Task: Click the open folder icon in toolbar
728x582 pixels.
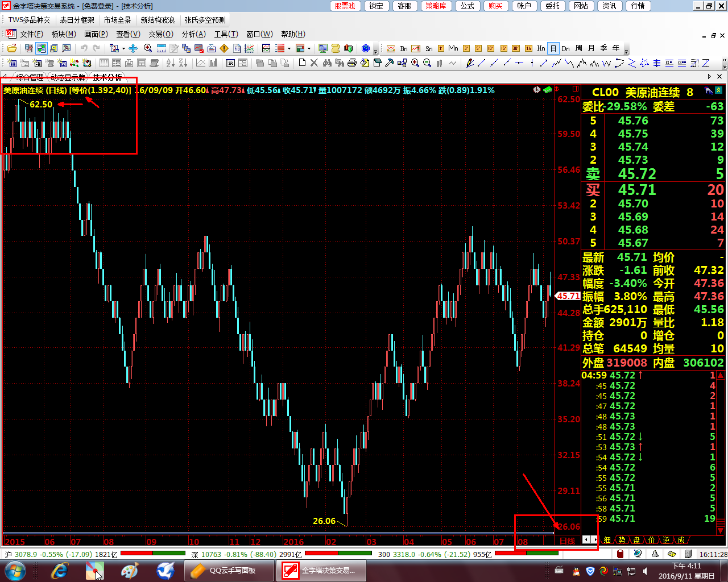Action: [11, 48]
